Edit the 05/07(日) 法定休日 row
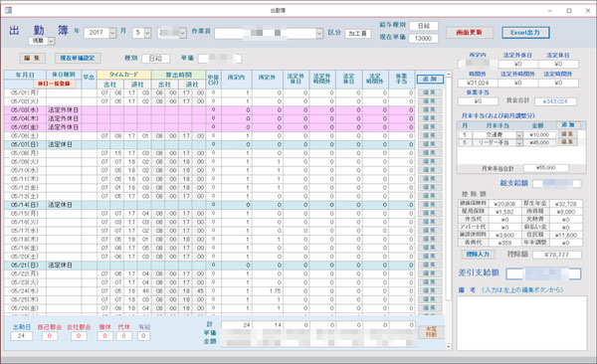The width and height of the screenshot is (597, 364). coord(430,144)
